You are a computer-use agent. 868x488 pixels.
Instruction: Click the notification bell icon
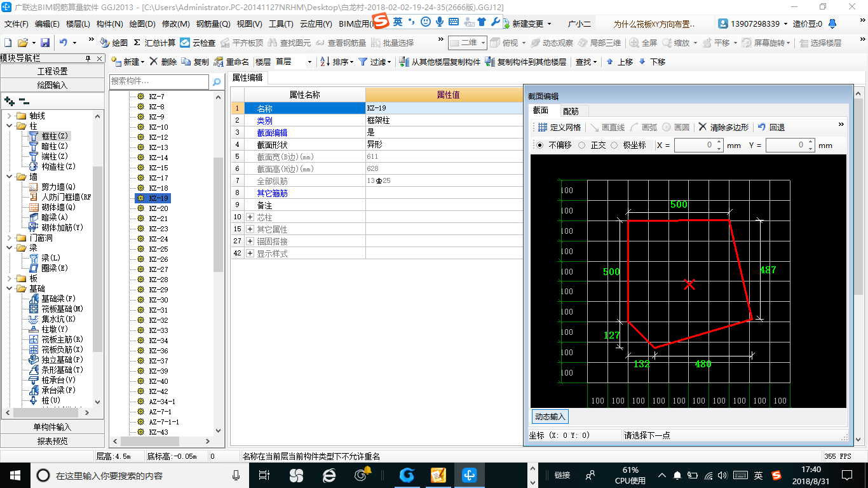[832, 24]
